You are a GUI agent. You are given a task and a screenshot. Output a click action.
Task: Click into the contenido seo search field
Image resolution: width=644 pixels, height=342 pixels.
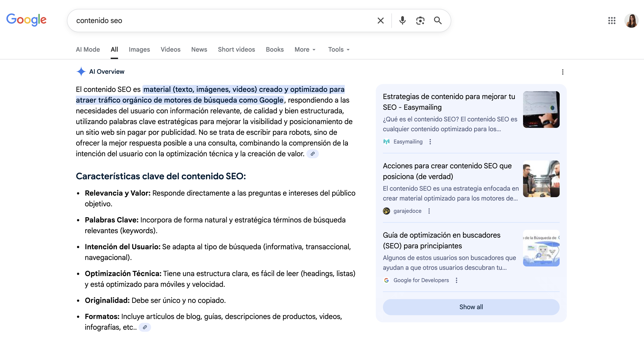coord(220,21)
